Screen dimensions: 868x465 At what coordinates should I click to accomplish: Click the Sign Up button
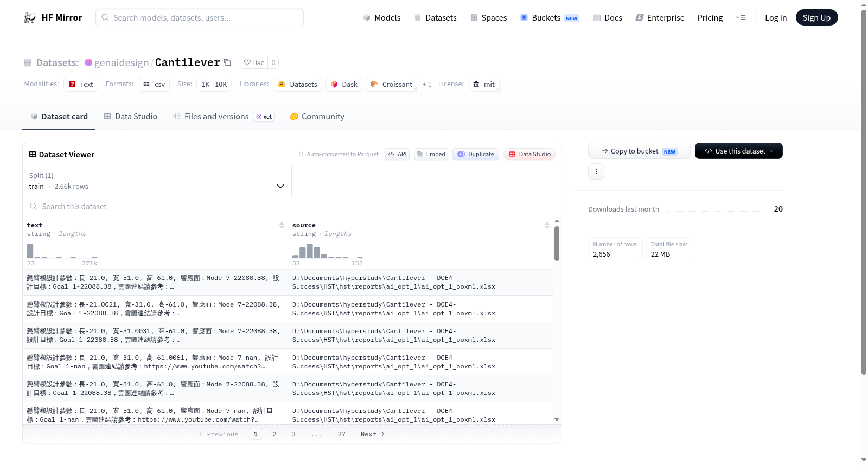pos(816,18)
